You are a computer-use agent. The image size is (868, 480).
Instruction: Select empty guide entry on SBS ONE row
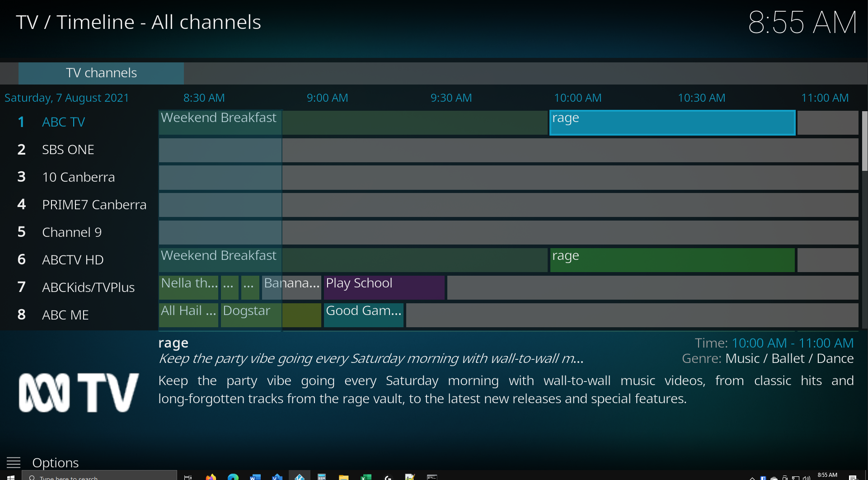tap(508, 150)
